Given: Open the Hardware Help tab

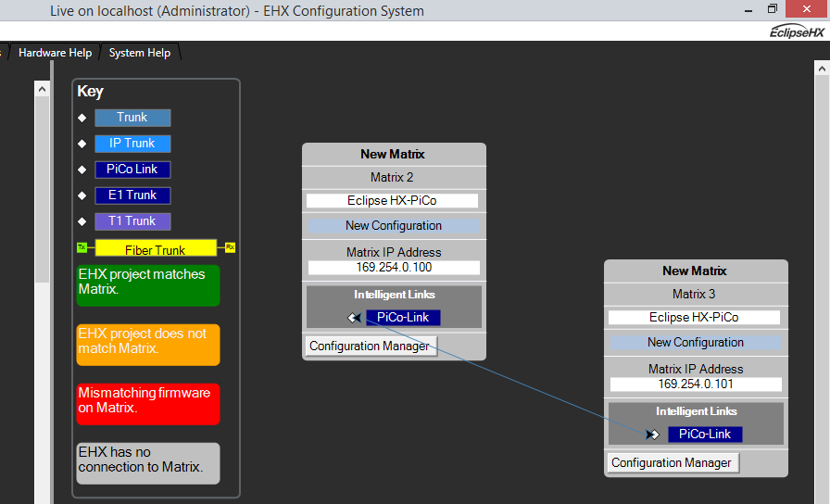Looking at the screenshot, I should 55,53.
